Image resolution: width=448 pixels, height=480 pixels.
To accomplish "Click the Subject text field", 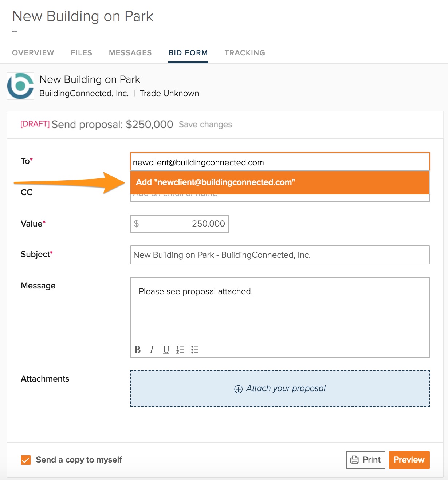I will pyautogui.click(x=280, y=255).
